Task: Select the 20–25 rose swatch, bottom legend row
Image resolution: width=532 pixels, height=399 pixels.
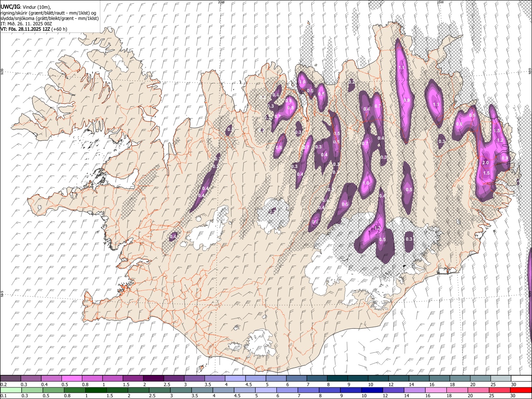Action: pyautogui.click(x=478, y=390)
